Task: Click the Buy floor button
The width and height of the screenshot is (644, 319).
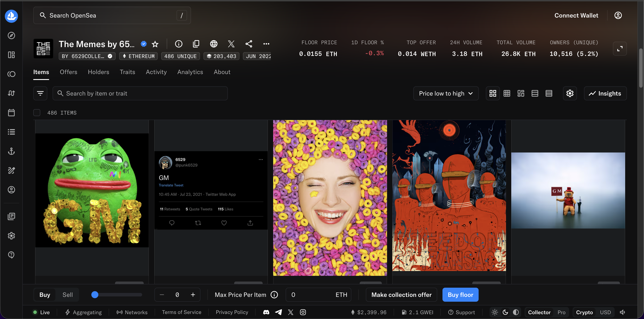Action: pos(460,295)
